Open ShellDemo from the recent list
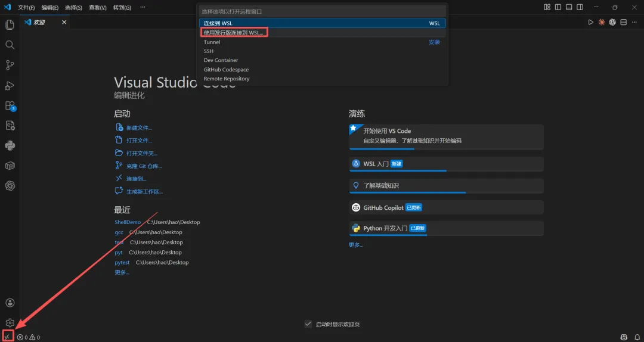The width and height of the screenshot is (644, 342). [128, 222]
